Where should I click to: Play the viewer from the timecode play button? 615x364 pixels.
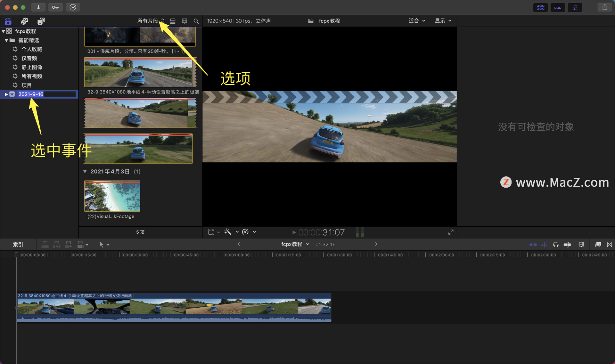point(294,232)
